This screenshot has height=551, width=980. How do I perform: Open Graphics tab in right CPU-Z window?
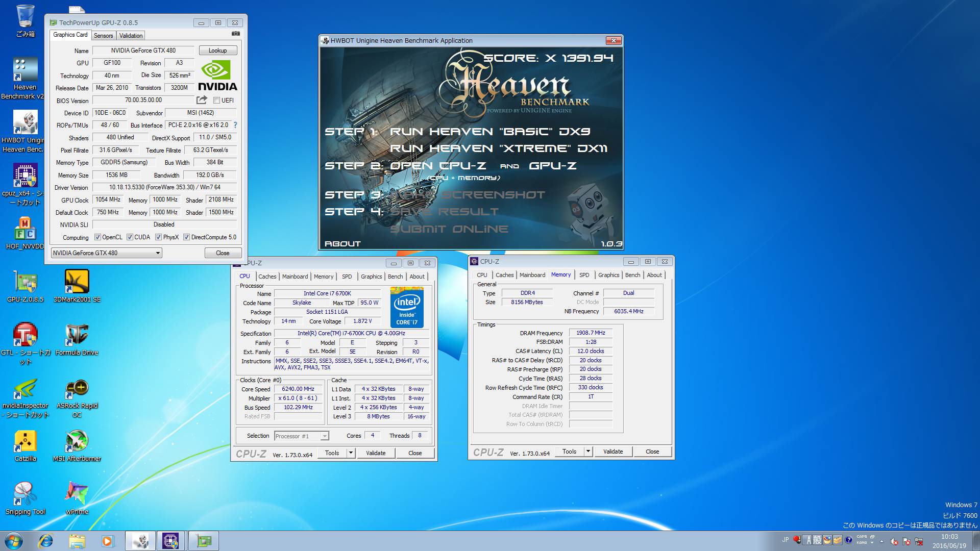coord(608,275)
